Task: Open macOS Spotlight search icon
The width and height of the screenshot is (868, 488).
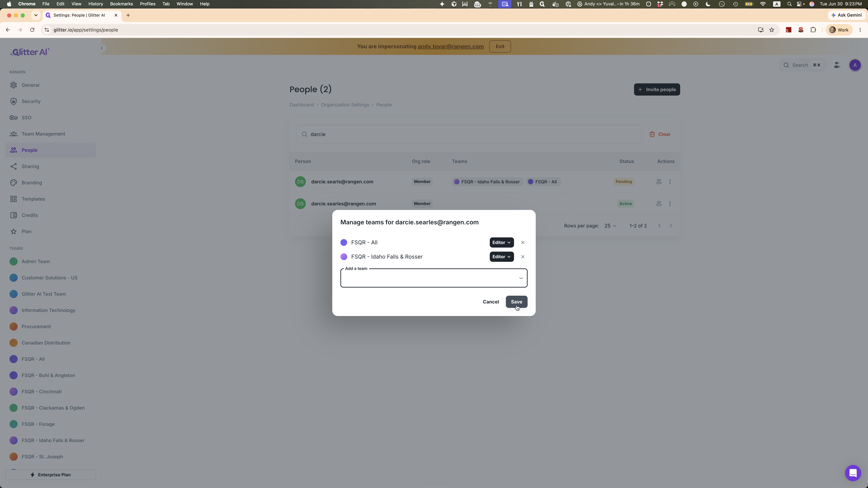Action: coord(789,4)
